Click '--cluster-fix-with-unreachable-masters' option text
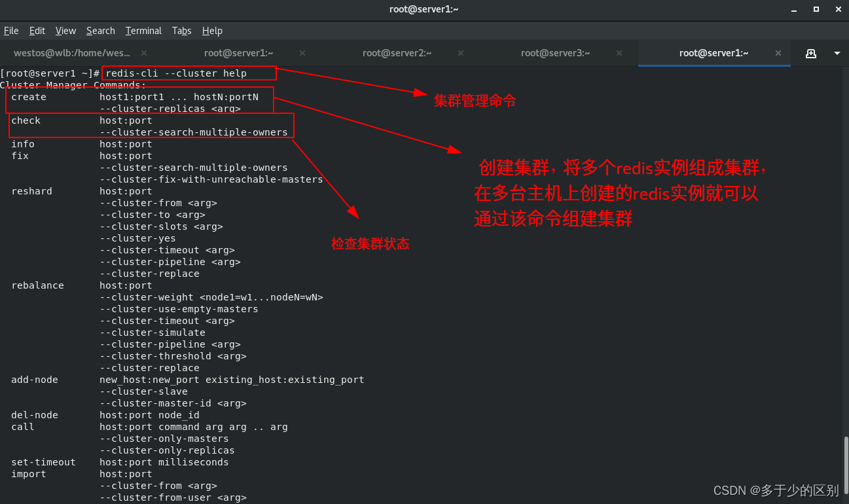The image size is (849, 504). (211, 179)
